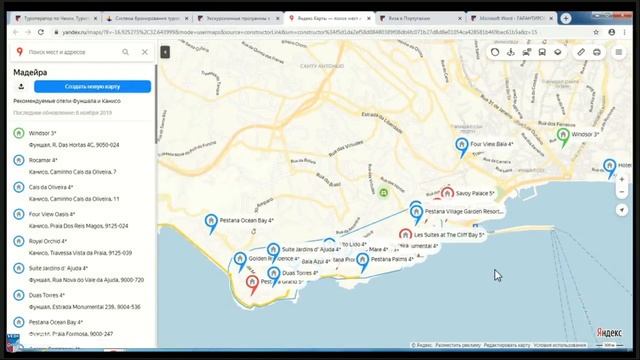This screenshot has height=360, width=640.
Task: Open the Редактировать карту footer link
Action: [x=507, y=345]
